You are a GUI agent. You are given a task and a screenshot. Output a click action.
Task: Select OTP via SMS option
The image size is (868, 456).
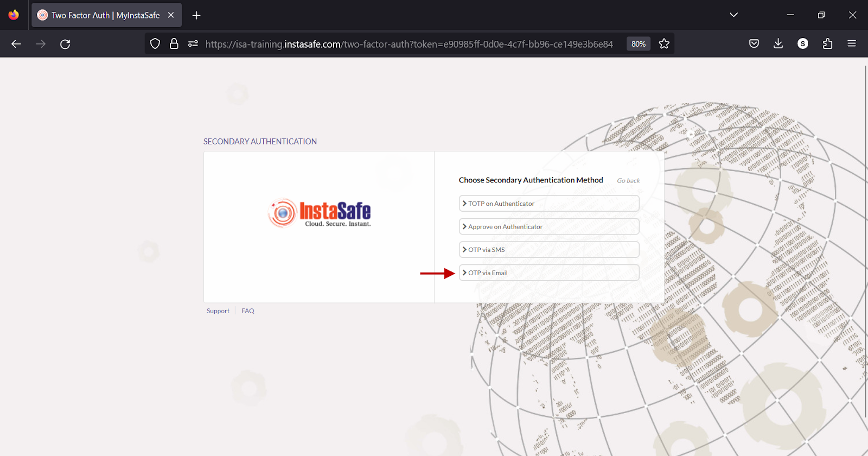pyautogui.click(x=549, y=250)
